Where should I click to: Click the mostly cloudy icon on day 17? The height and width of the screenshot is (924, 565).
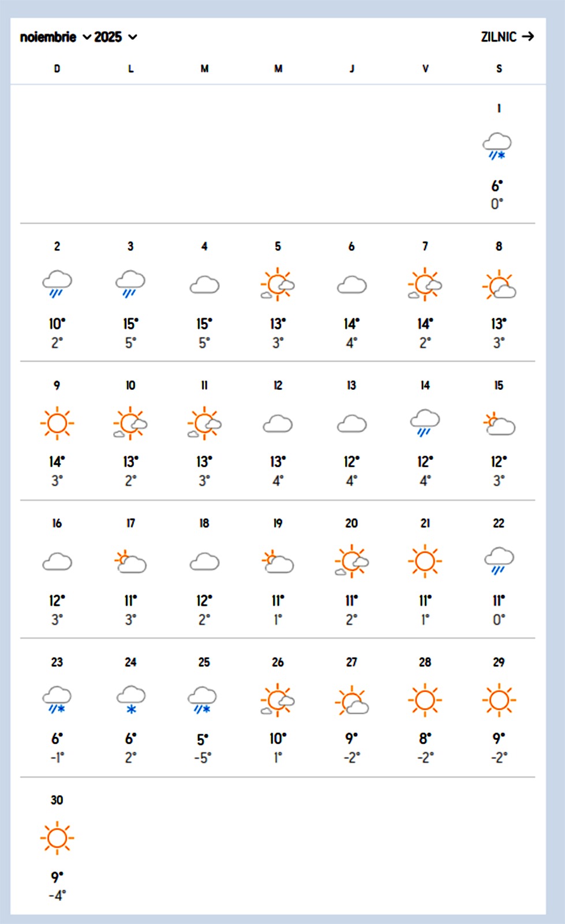tap(131, 562)
